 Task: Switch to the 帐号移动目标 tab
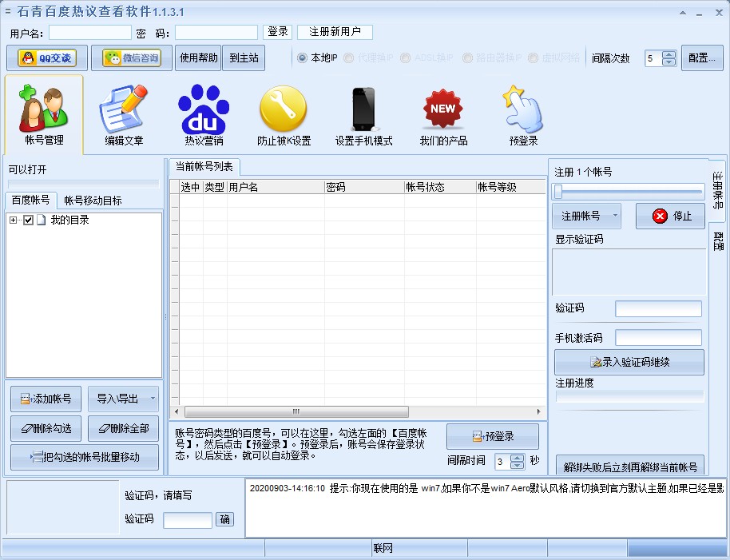tap(91, 200)
